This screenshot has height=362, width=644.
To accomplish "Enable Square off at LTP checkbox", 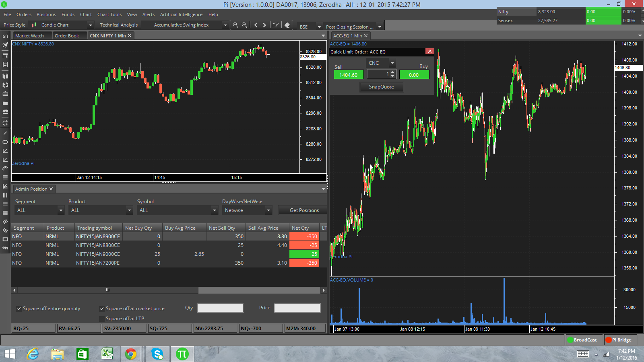I will 102,319.
